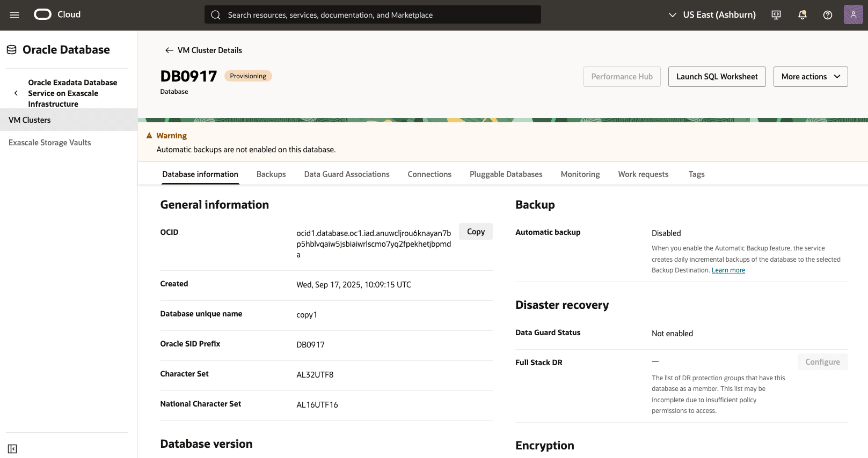This screenshot has width=868, height=458.
Task: Click the Oracle SID Prefix value 'DB0917'
Action: pos(310,345)
